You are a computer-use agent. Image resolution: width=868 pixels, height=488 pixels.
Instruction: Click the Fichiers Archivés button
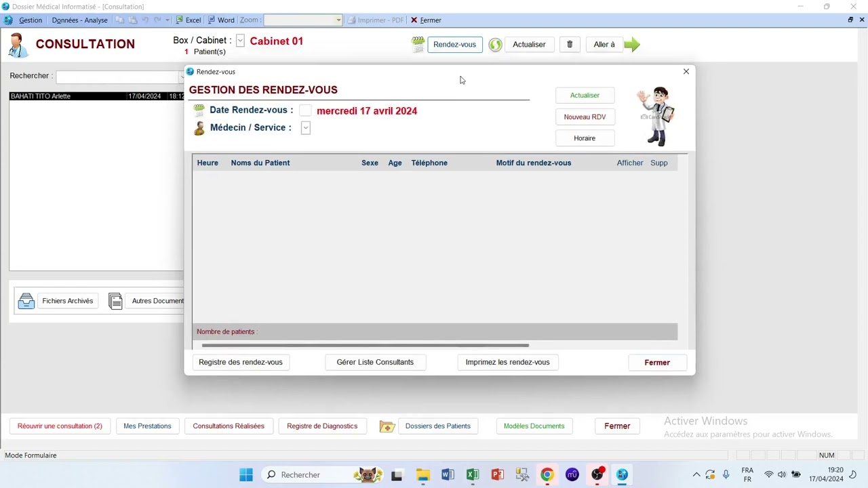coord(68,301)
